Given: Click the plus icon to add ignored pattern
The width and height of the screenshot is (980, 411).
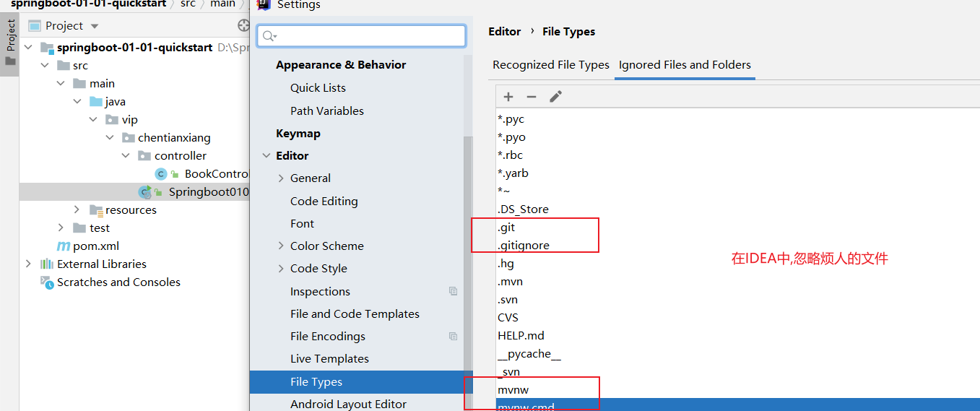Looking at the screenshot, I should coord(508,97).
